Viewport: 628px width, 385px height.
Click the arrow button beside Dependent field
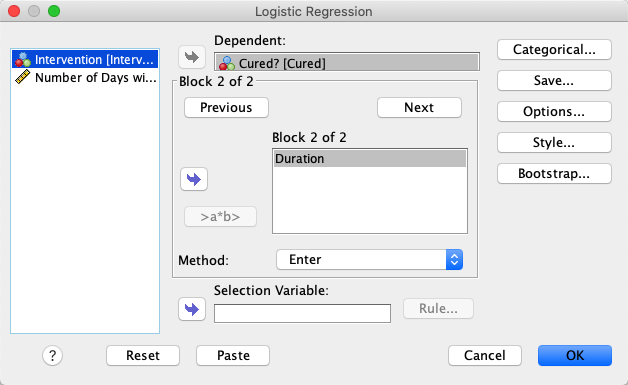click(192, 57)
